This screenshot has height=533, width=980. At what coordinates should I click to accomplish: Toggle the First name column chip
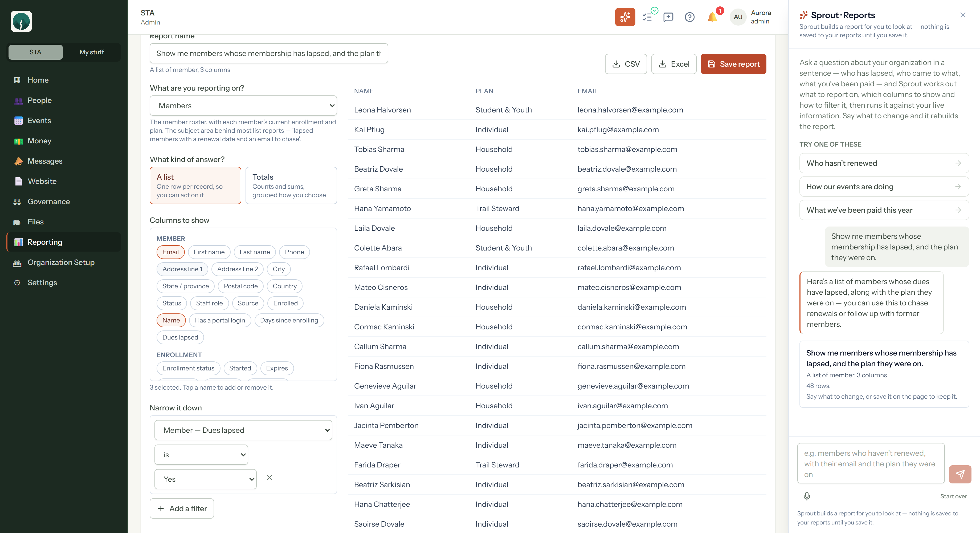point(209,252)
